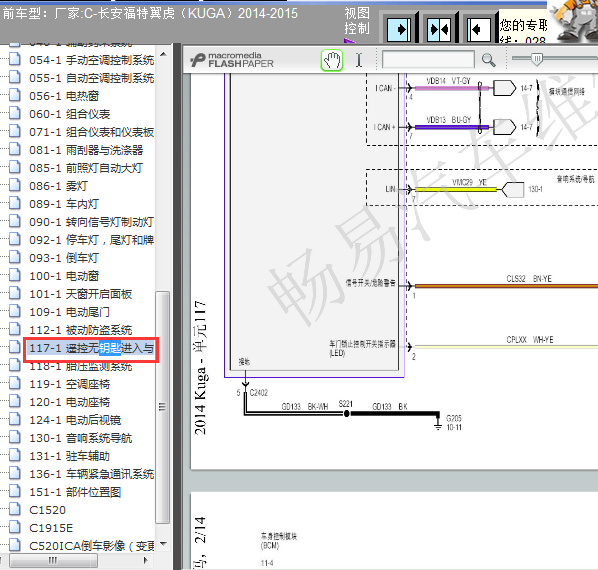Open 093-1 倒车灯 item
This screenshot has width=598, height=570.
pos(64,258)
